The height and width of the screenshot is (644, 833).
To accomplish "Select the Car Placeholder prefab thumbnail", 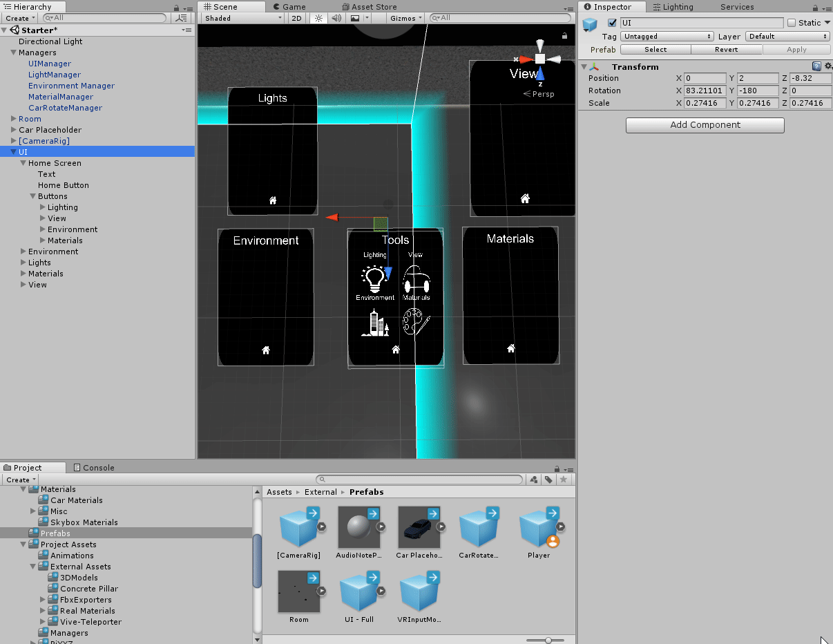I will pyautogui.click(x=419, y=527).
